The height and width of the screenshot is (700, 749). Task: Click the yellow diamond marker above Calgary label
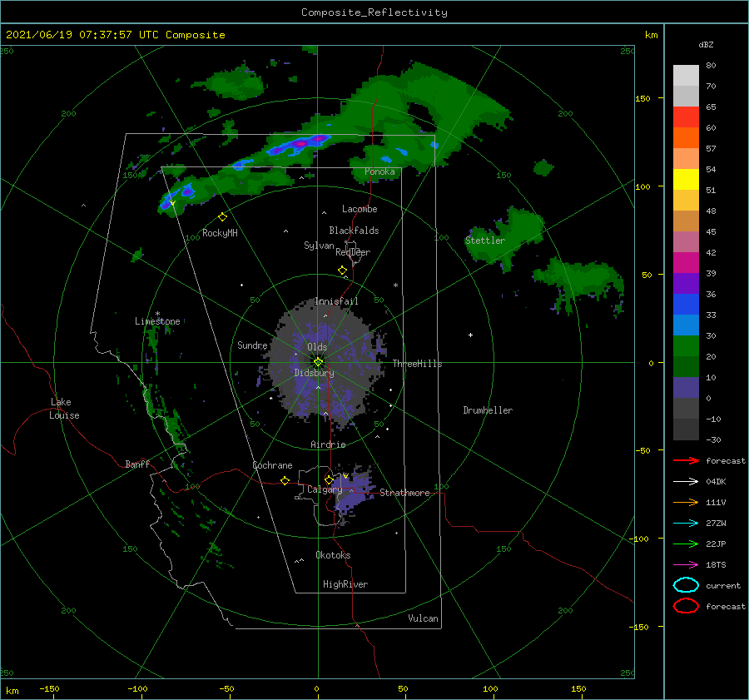tap(329, 479)
